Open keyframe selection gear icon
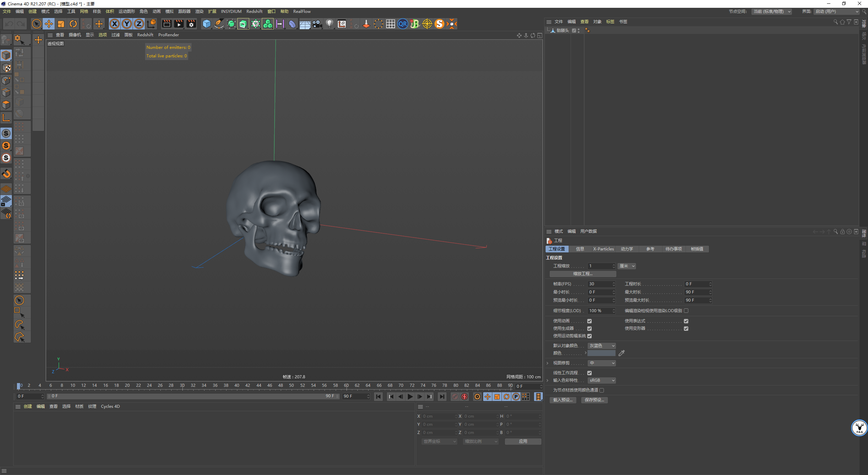868x475 pixels. [477, 396]
